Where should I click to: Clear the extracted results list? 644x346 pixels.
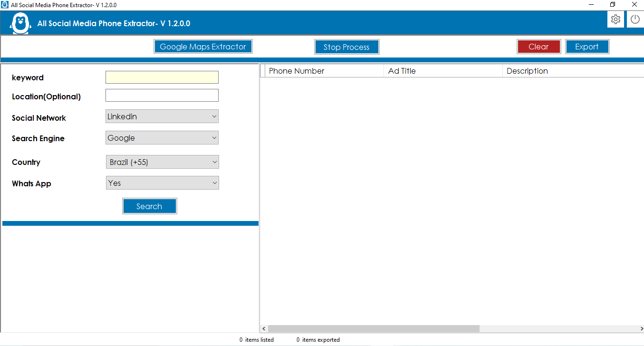click(x=538, y=47)
